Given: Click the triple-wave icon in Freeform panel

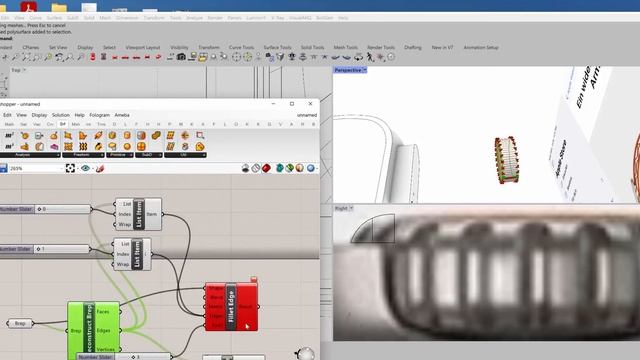Looking at the screenshot, I should click(83, 147).
